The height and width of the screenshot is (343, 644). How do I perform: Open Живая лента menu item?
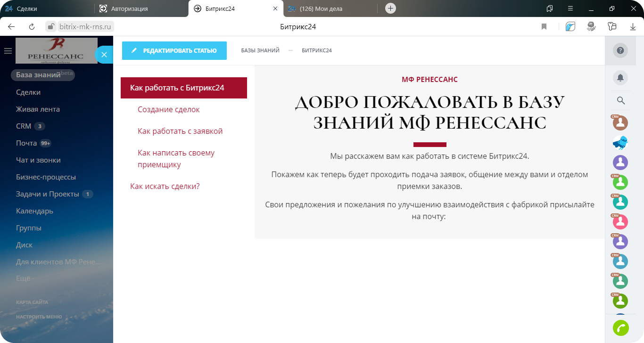(38, 109)
